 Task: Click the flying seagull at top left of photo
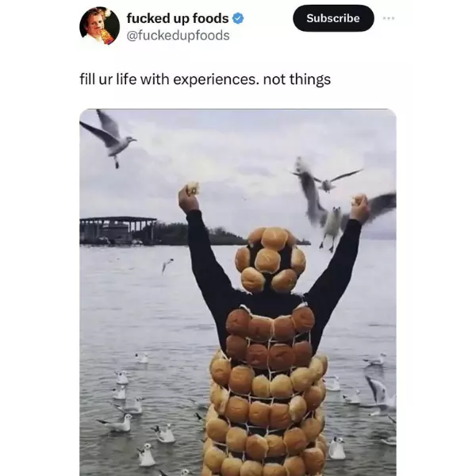pos(109,136)
